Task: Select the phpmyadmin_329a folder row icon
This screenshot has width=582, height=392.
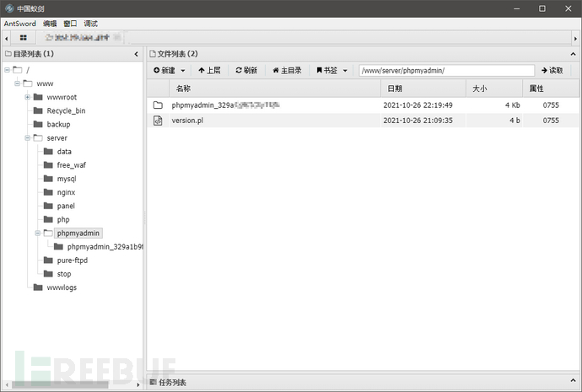Action: point(158,105)
